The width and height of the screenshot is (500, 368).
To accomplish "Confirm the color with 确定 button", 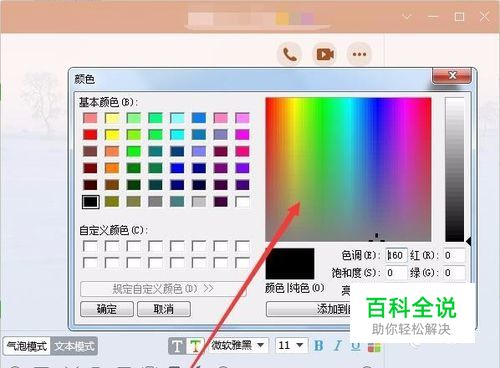I will (x=107, y=309).
